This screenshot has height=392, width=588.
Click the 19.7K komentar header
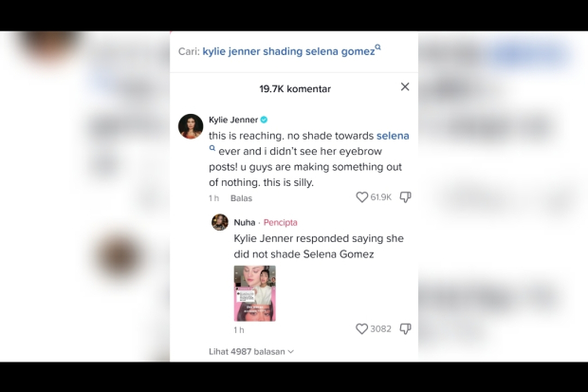tap(295, 89)
